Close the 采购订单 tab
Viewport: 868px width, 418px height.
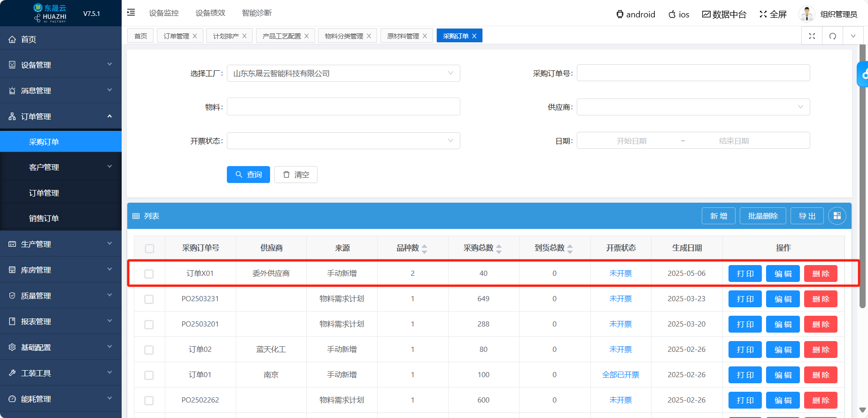click(x=474, y=36)
